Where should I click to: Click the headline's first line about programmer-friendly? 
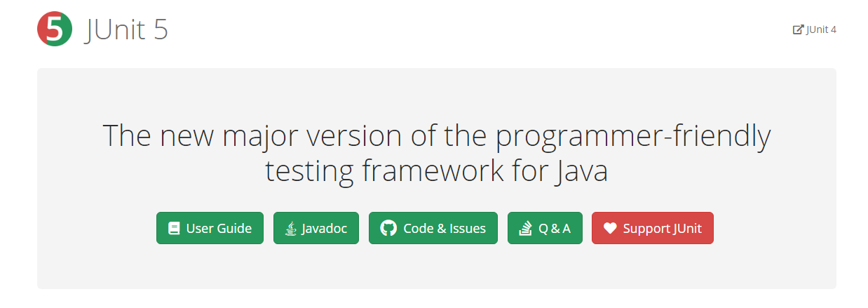click(x=436, y=135)
